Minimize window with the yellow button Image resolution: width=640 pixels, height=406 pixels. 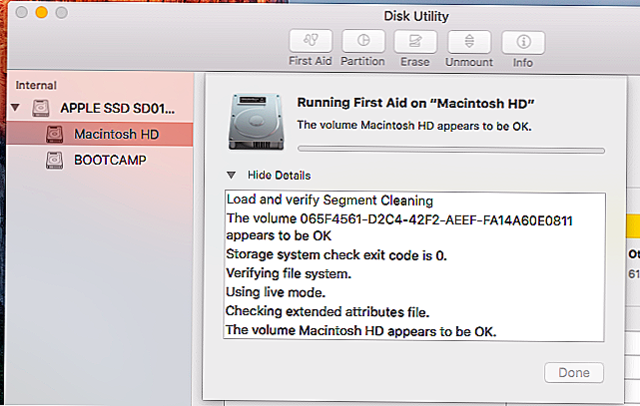pyautogui.click(x=41, y=13)
